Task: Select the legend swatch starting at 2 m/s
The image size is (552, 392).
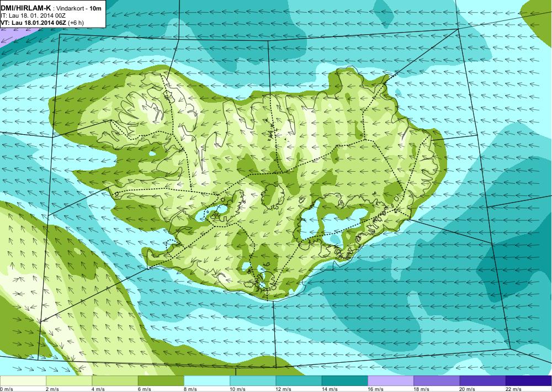Action: (69, 381)
